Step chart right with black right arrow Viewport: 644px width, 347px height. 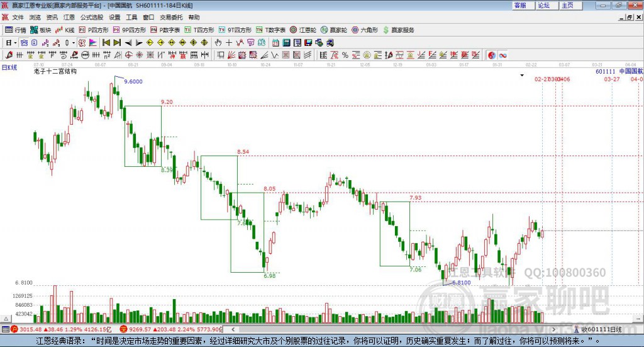pos(139,43)
